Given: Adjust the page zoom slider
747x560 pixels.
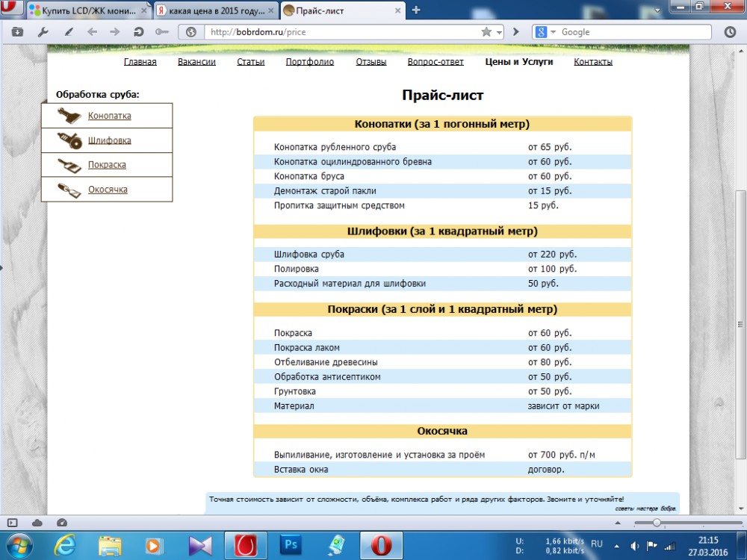Looking at the screenshot, I should (x=657, y=523).
